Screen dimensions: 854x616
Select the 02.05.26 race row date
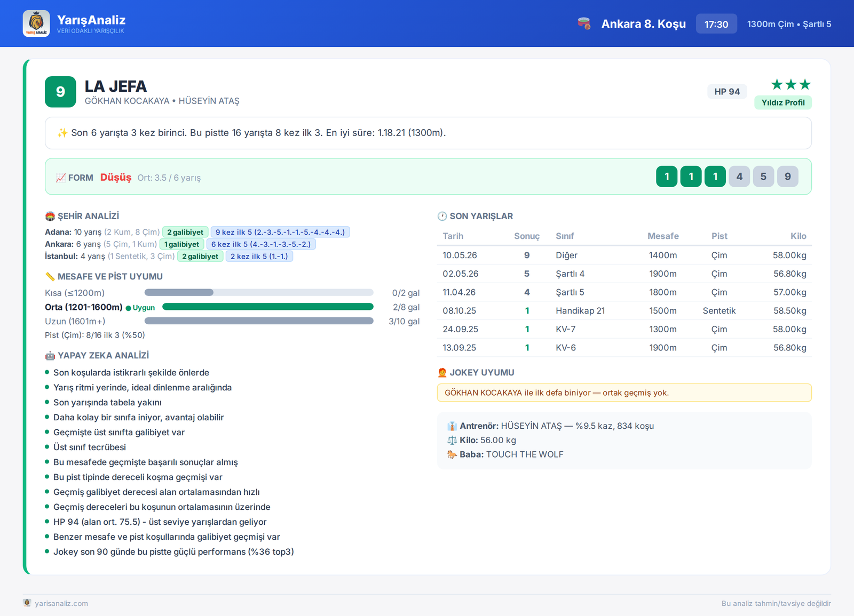point(461,274)
